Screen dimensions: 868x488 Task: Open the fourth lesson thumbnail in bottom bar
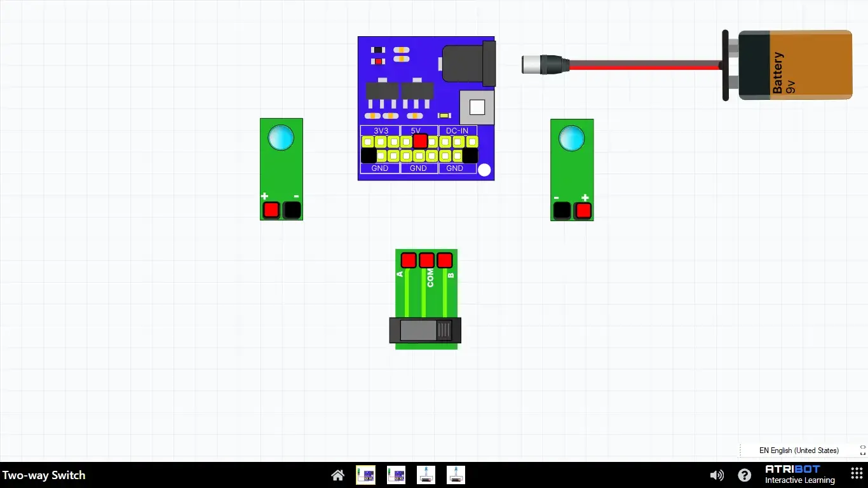click(x=456, y=475)
